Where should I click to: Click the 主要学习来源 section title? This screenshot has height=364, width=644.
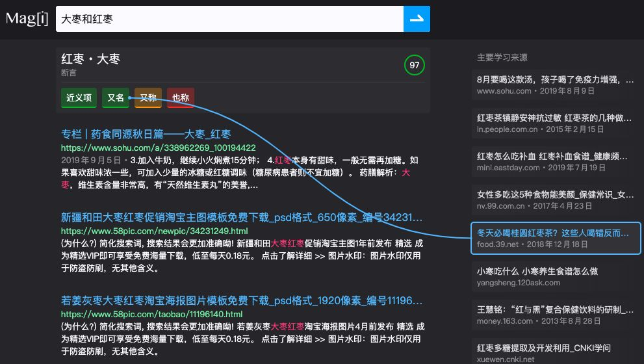coord(502,57)
